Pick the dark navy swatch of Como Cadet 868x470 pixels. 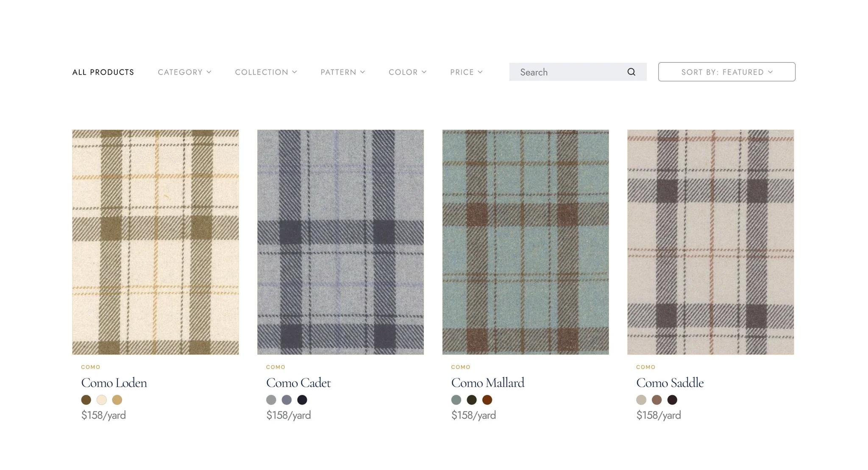[x=302, y=400]
